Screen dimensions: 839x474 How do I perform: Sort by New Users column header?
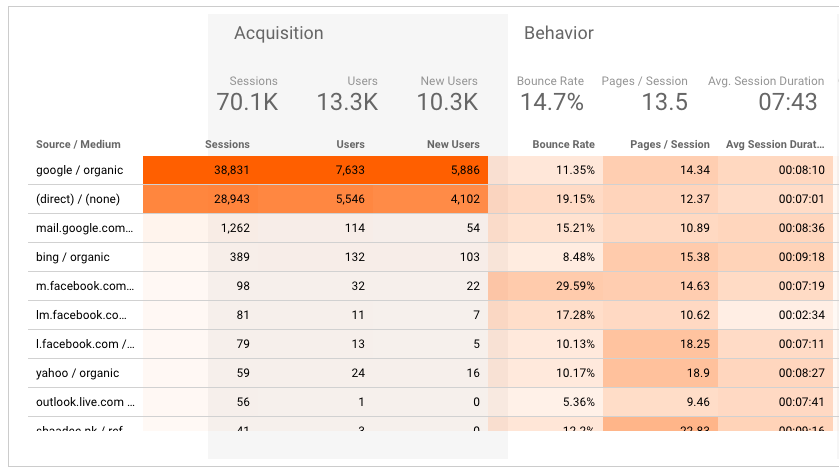point(453,145)
